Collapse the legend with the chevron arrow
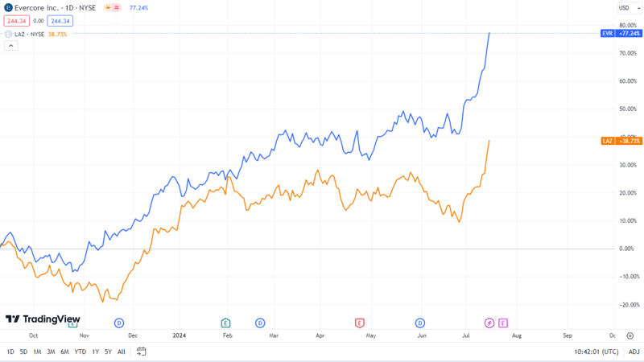644x362 pixels. pos(11,46)
